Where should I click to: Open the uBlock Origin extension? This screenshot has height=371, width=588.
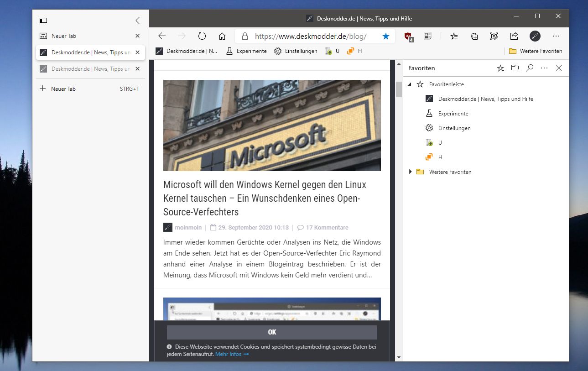coord(409,37)
